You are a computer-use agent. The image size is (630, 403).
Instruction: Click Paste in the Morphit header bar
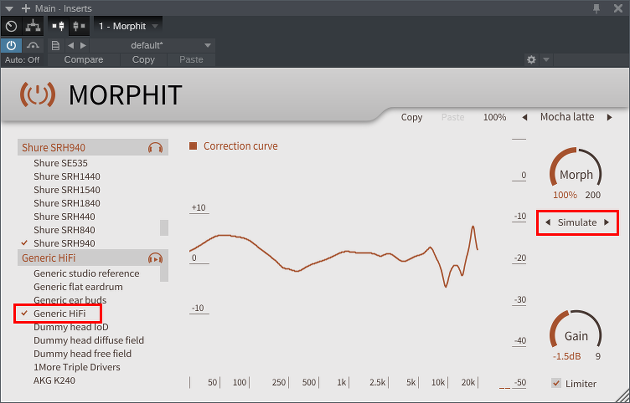coord(452,117)
